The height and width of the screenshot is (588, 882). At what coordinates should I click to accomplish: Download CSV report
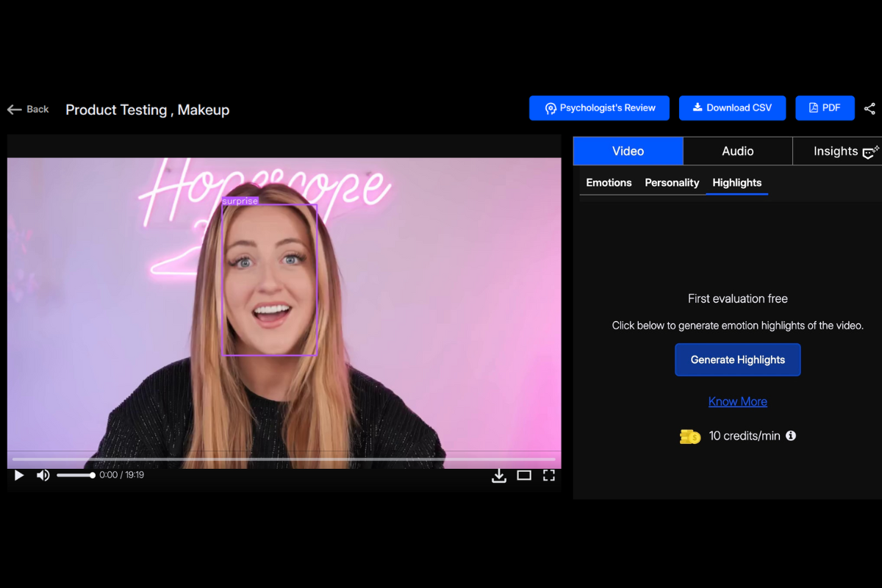click(x=732, y=108)
